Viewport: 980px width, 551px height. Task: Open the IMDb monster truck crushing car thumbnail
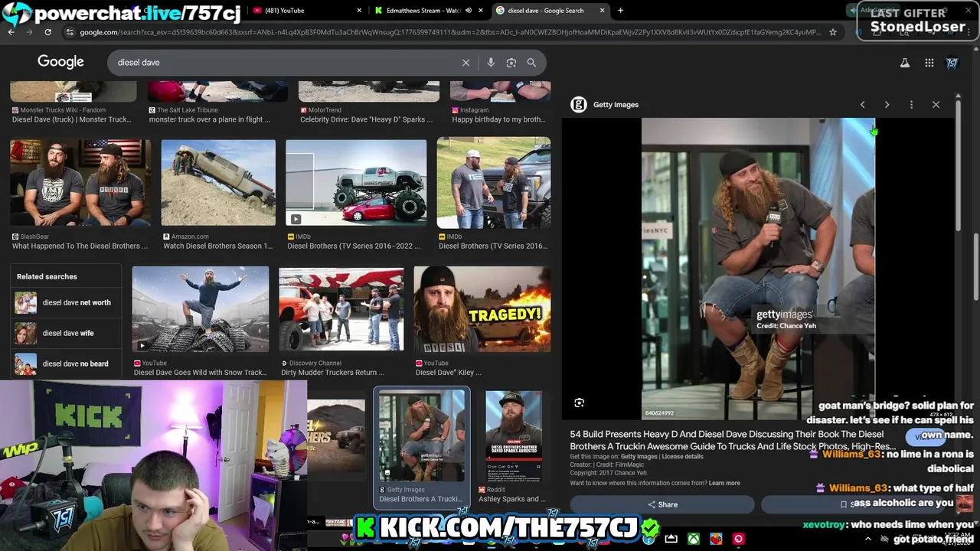point(356,182)
